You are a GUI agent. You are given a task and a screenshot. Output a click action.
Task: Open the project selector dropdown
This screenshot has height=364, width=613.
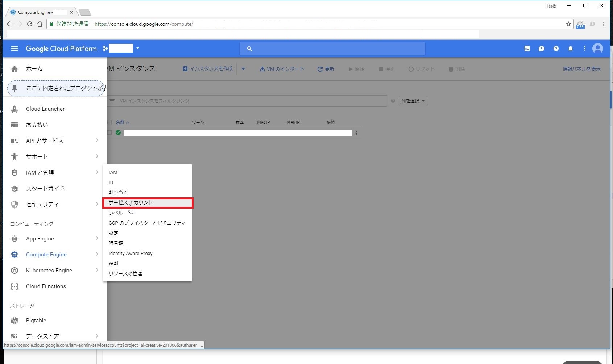tap(121, 49)
